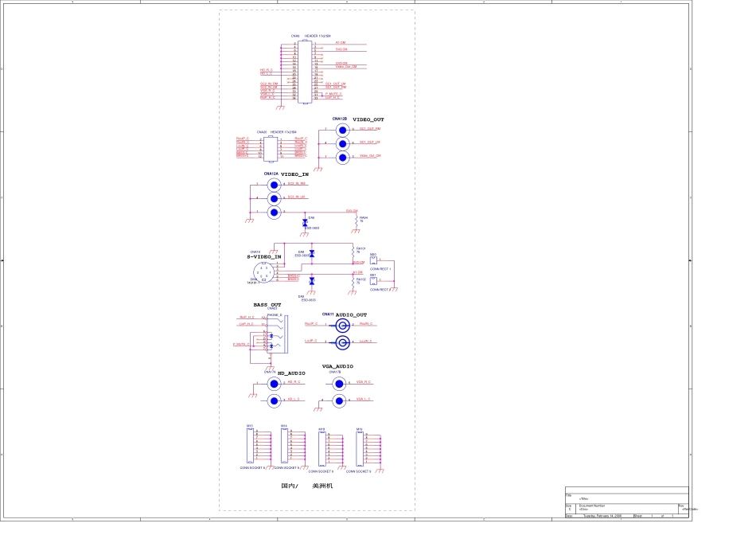Click the S-VIDEO_IN section heading

point(264,256)
